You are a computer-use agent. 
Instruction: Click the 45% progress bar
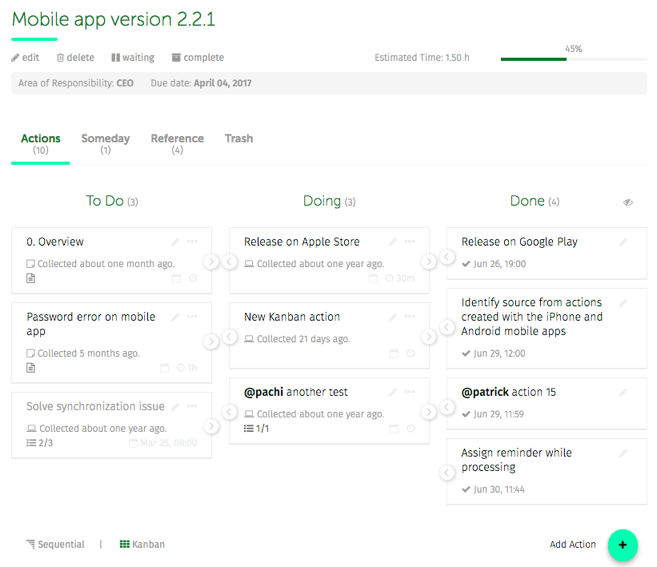[x=574, y=59]
